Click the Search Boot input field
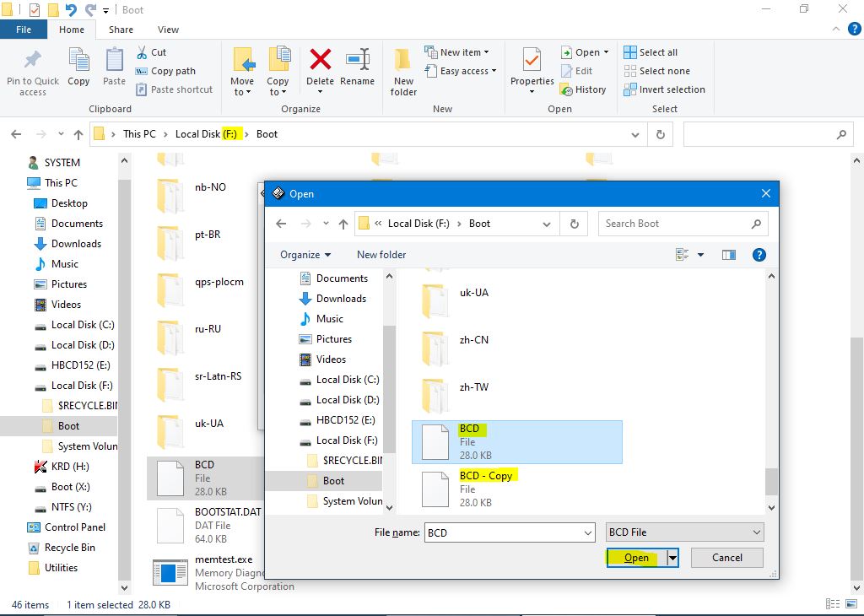 click(675, 224)
